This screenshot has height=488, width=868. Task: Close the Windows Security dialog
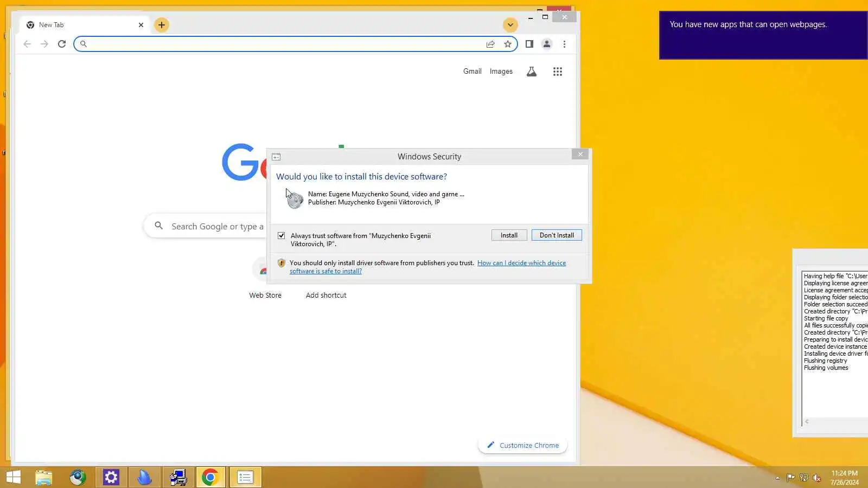click(x=580, y=155)
